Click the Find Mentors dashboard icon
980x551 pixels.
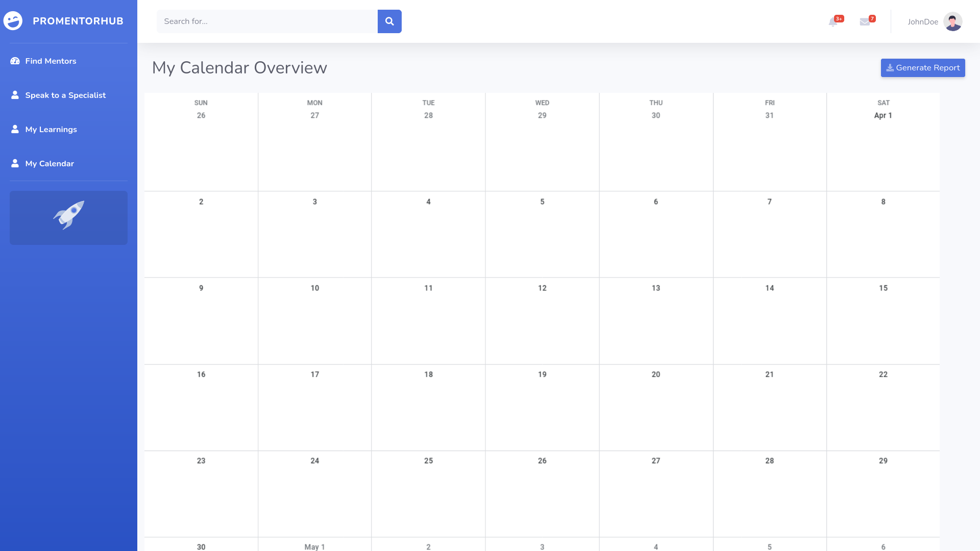click(x=15, y=61)
